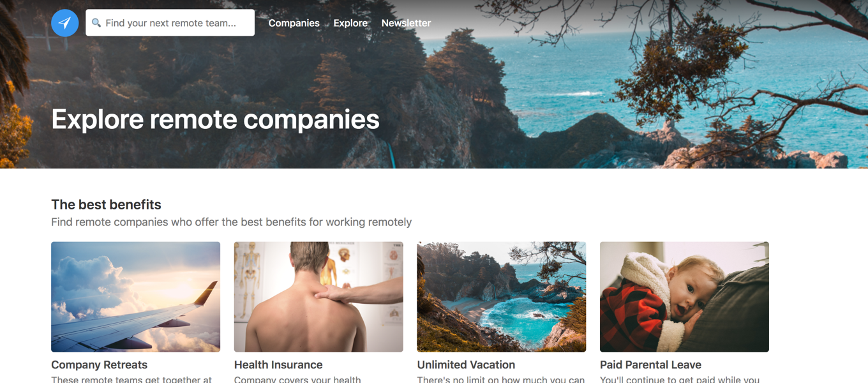Open the Newsletter nav link
868x383 pixels.
pos(406,23)
